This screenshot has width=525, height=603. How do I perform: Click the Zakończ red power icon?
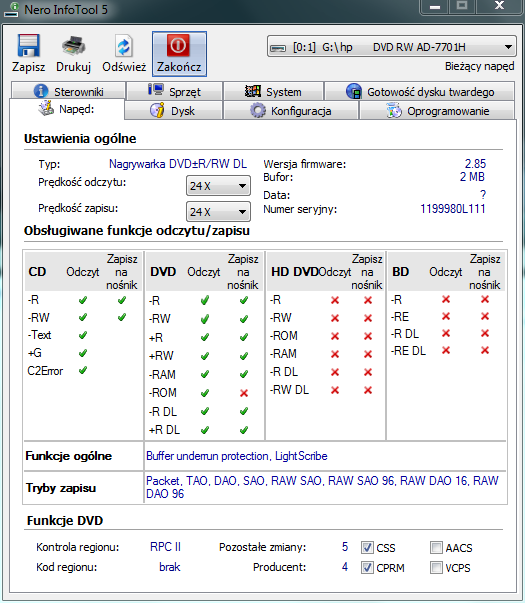178,46
